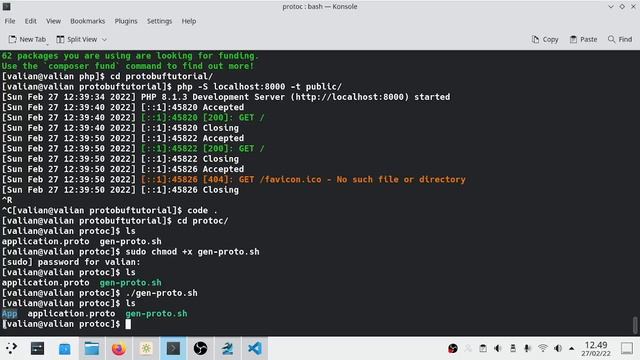
Task: Click the Find toolbar button
Action: [x=620, y=39]
